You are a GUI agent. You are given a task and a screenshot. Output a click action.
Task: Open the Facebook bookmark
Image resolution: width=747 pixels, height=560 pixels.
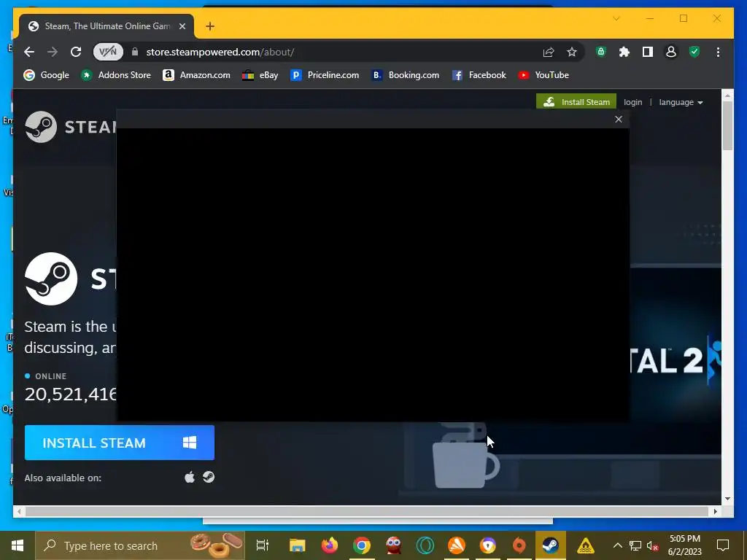479,75
